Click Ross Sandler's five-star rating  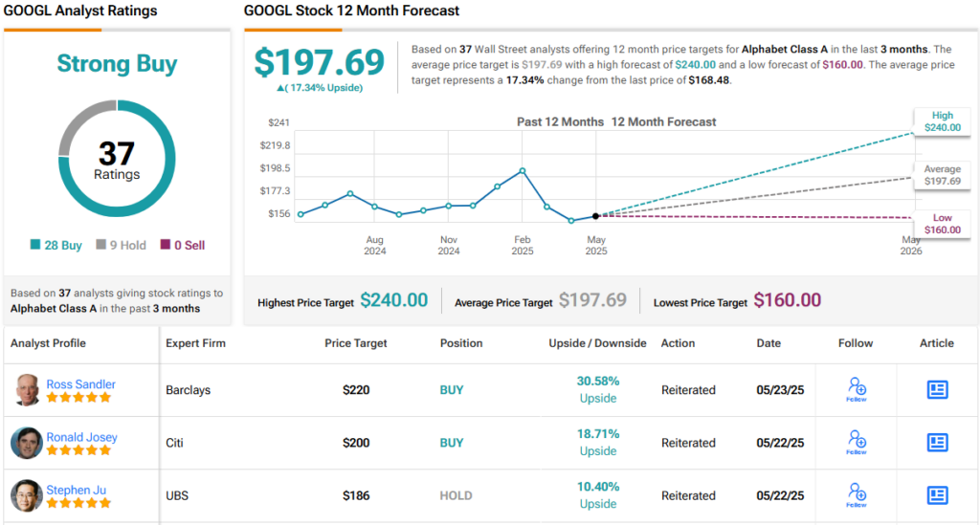(78, 398)
